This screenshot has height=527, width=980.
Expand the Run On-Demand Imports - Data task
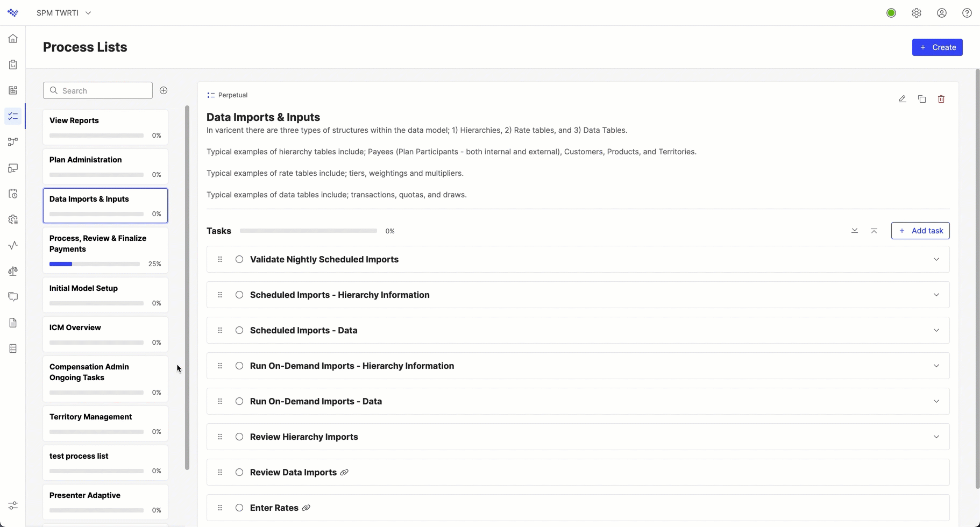[x=936, y=401]
